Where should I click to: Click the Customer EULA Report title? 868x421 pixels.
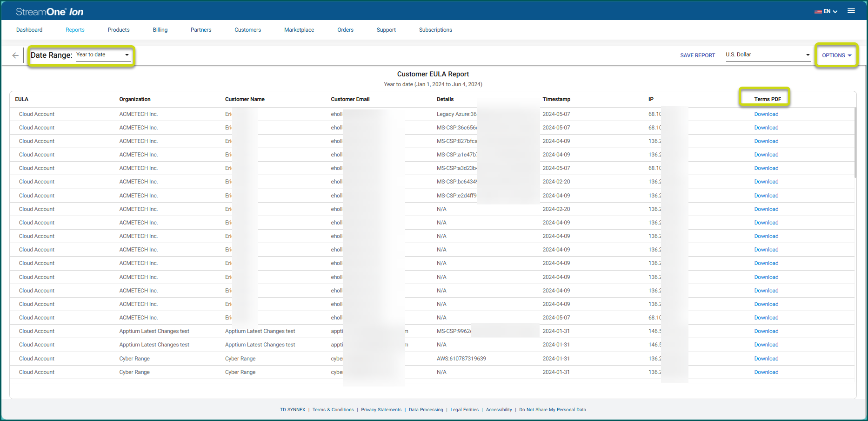point(433,74)
